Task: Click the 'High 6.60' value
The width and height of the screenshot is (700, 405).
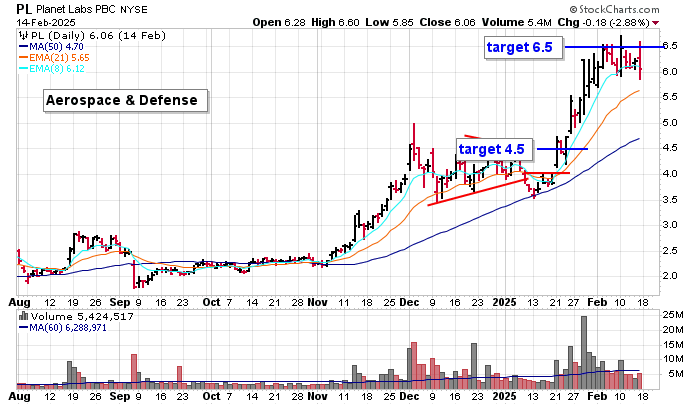Action: click(x=335, y=22)
